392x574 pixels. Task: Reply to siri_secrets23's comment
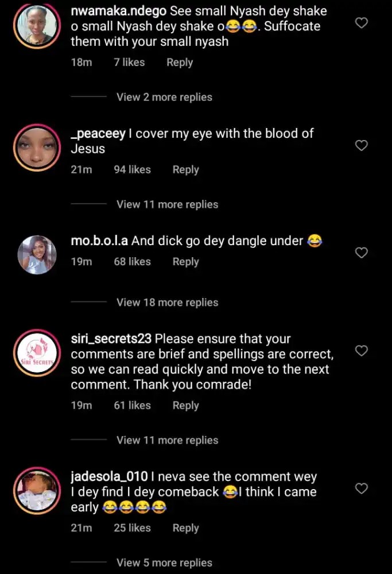point(185,405)
